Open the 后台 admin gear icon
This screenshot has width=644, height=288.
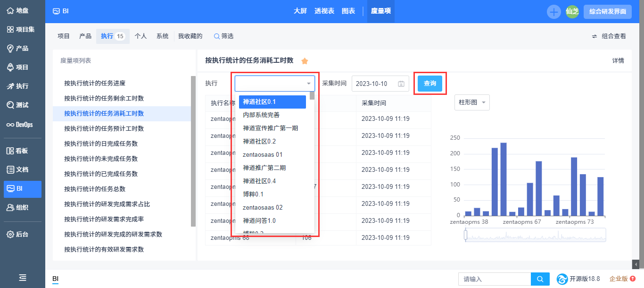[x=10, y=234]
